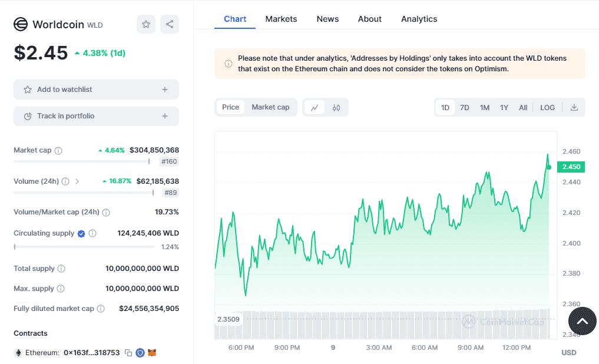599x364 pixels.
Task: Click the #89 rank badge
Action: [171, 193]
